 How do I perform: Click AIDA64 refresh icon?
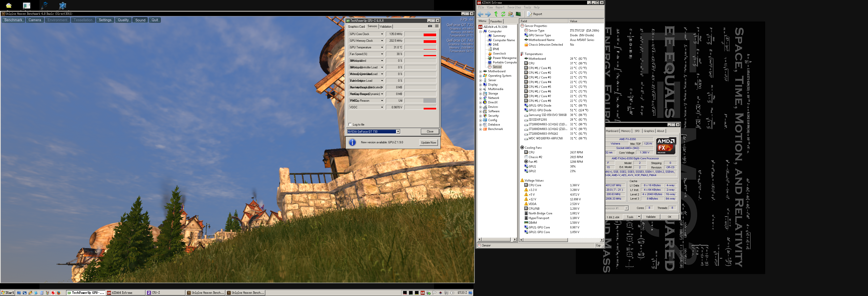(x=503, y=14)
